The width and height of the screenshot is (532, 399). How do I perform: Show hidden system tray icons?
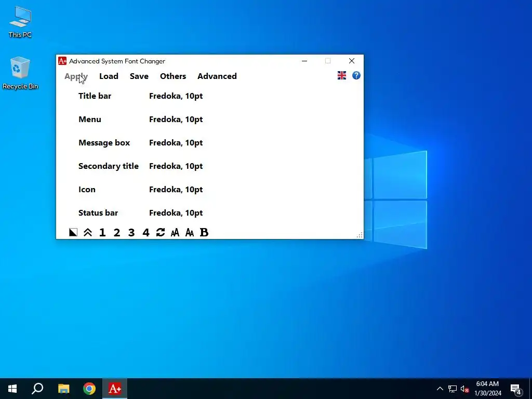coord(440,389)
